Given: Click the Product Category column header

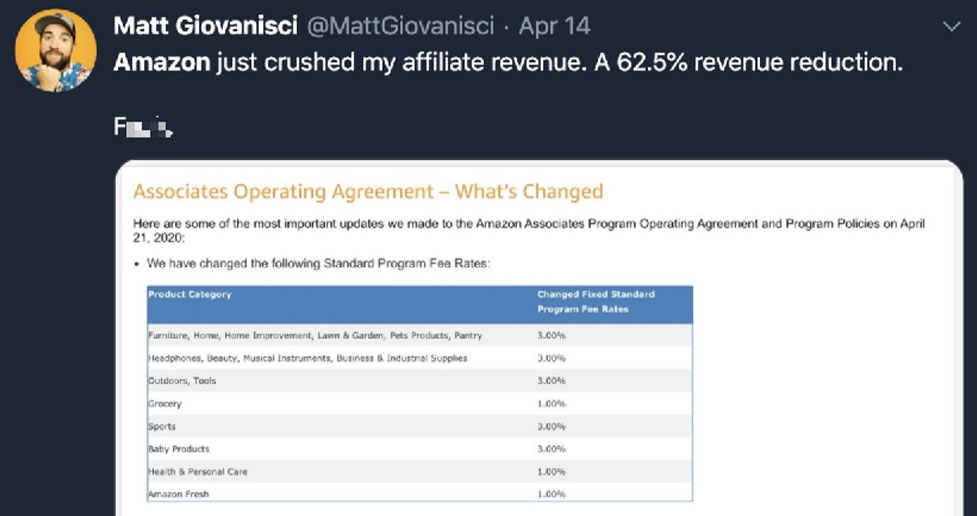Looking at the screenshot, I should point(190,295).
